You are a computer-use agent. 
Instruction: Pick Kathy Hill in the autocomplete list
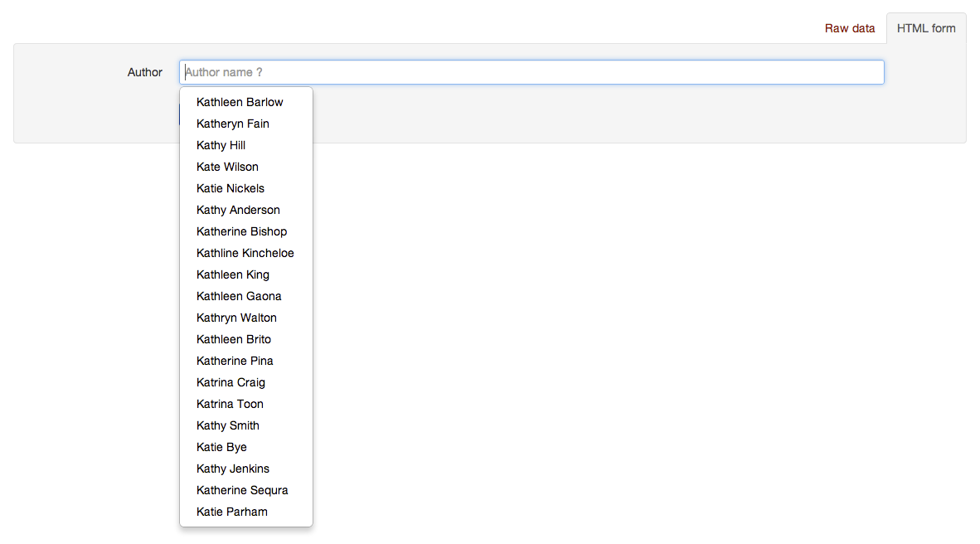[x=221, y=145]
